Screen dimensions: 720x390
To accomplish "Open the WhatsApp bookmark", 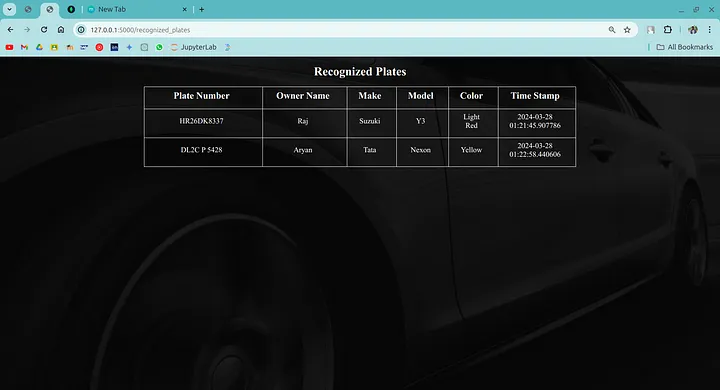I will point(159,47).
